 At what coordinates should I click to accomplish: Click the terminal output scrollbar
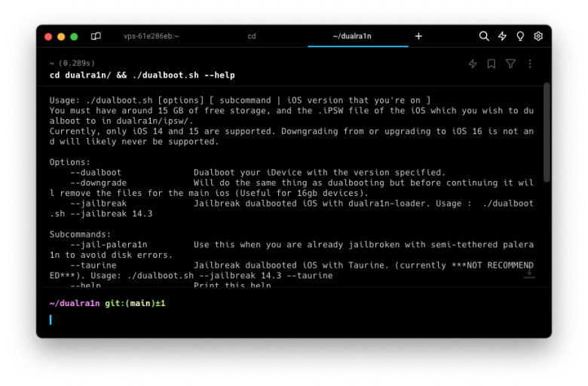(x=547, y=132)
